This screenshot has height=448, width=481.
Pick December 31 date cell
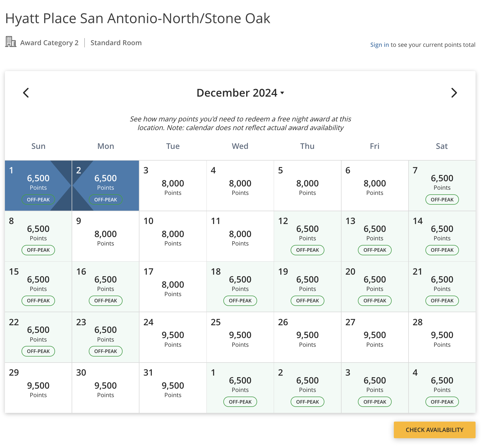(x=173, y=388)
